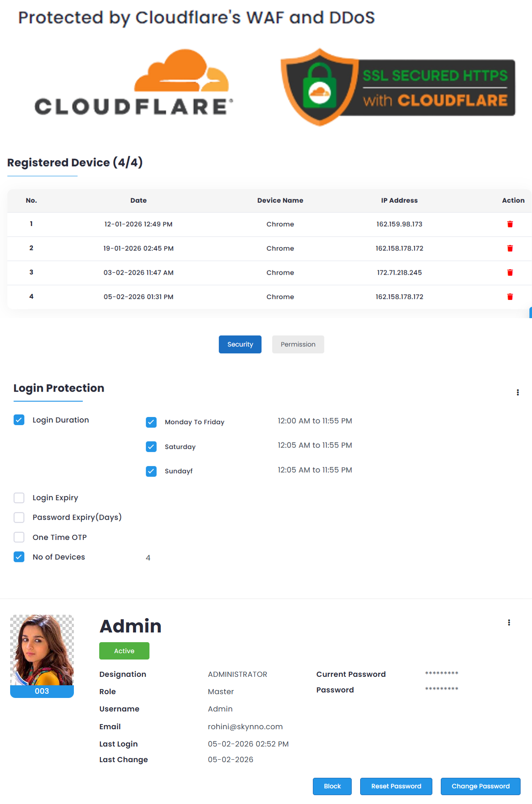
Task: Click the Block button
Action: click(332, 786)
